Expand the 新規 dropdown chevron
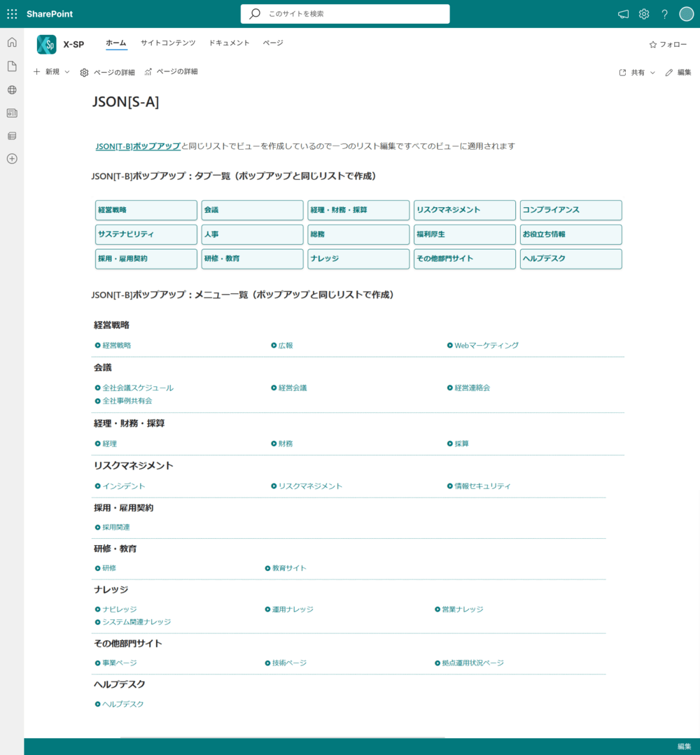This screenshot has width=700, height=755. pyautogui.click(x=67, y=72)
